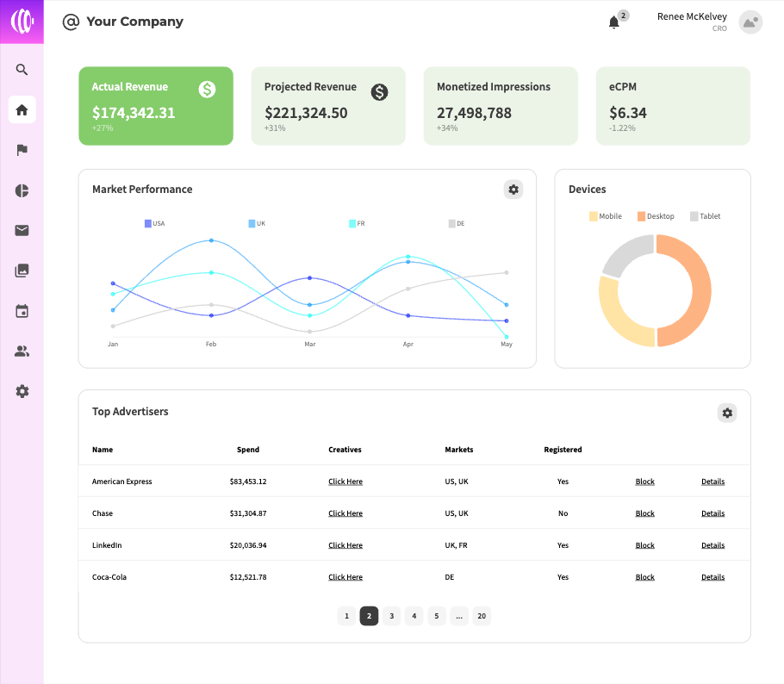This screenshot has height=684, width=784.
Task: Select the flag icon in sidebar
Action: pyautogui.click(x=22, y=150)
